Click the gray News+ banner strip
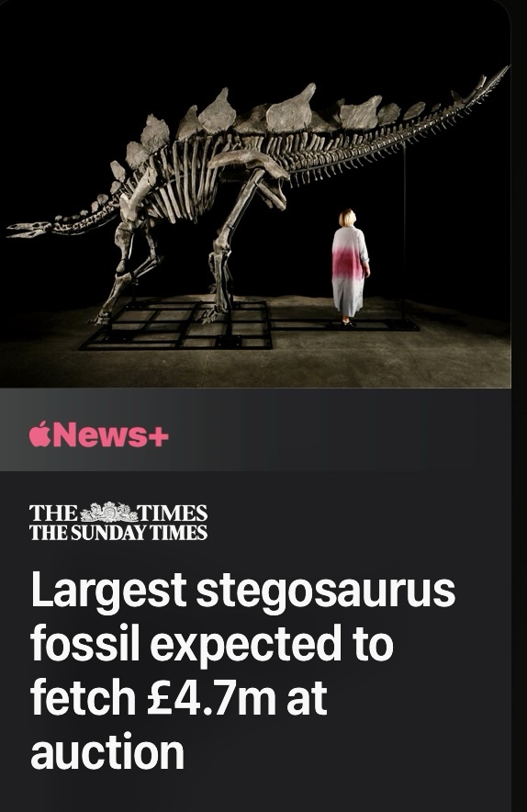This screenshot has width=527, height=812. pyautogui.click(x=255, y=429)
